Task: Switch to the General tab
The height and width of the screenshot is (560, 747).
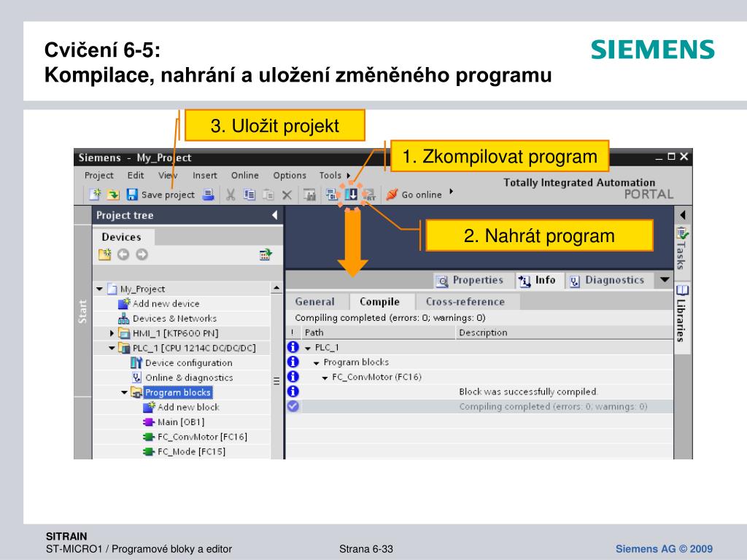Action: (x=315, y=301)
